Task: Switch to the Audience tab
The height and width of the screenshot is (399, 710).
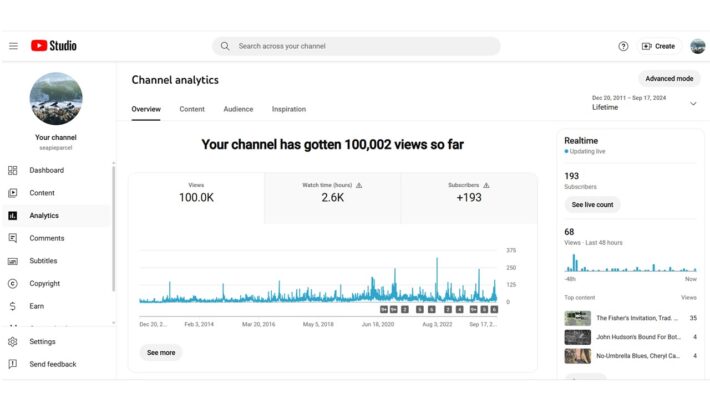Action: click(x=238, y=109)
